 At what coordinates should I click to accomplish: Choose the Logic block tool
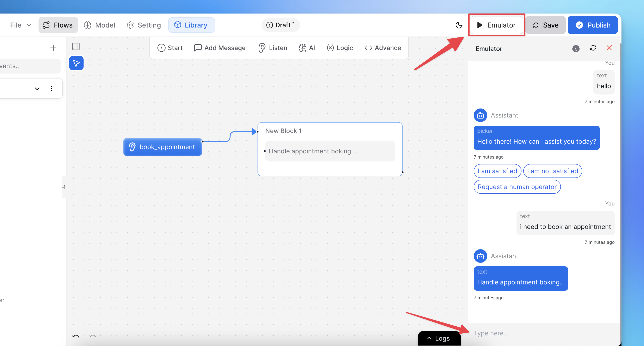click(340, 48)
